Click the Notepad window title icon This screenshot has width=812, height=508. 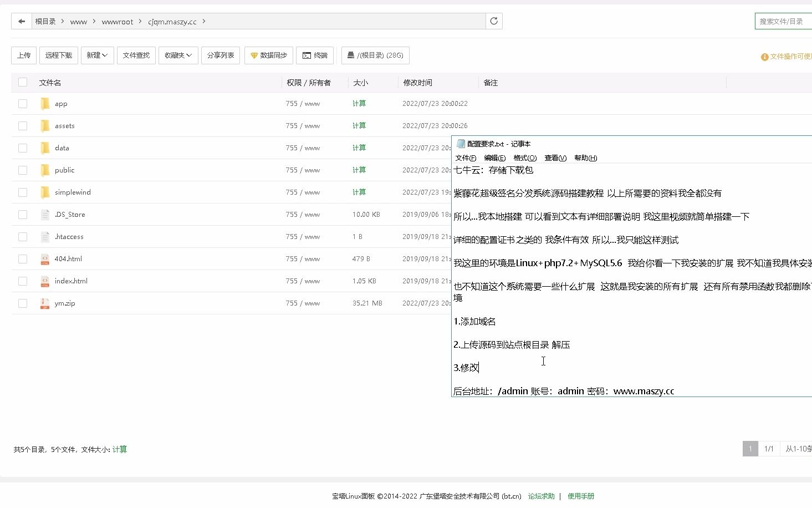(x=460, y=144)
